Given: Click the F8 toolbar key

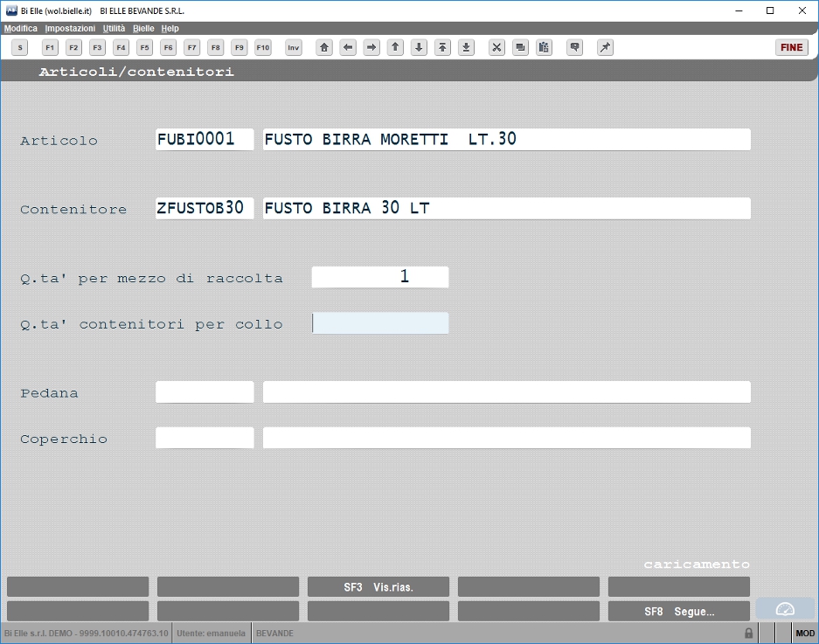Looking at the screenshot, I should coord(216,47).
